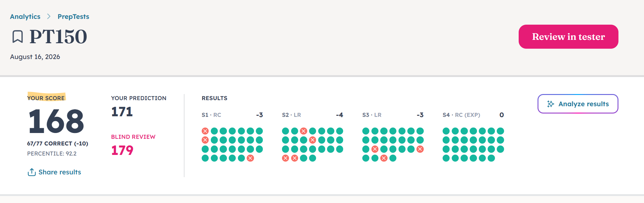The width and height of the screenshot is (644, 203).
Task: Click Share results link
Action: [x=60, y=172]
